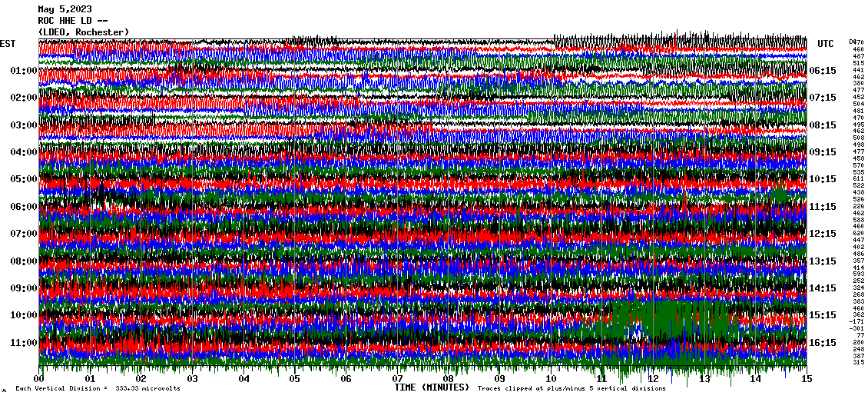Select the 04:00 EST row label
The height and width of the screenshot is (399, 868).
(24, 152)
